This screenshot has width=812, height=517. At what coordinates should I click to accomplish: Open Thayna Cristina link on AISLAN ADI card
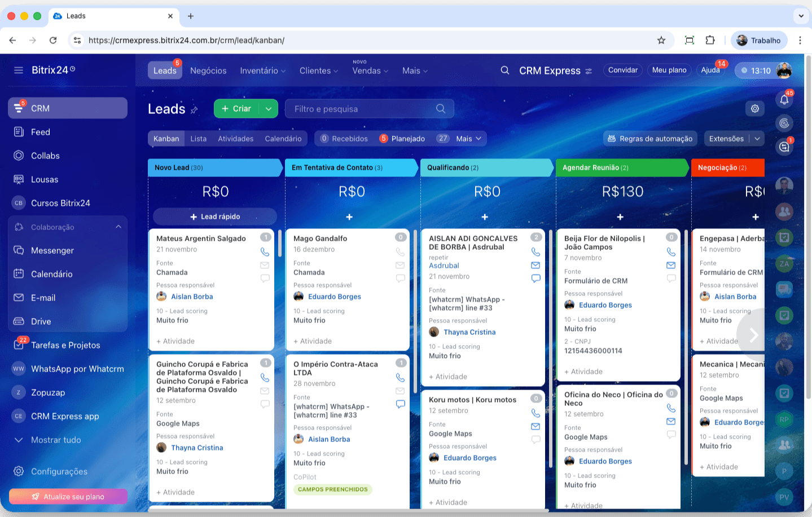(x=469, y=332)
